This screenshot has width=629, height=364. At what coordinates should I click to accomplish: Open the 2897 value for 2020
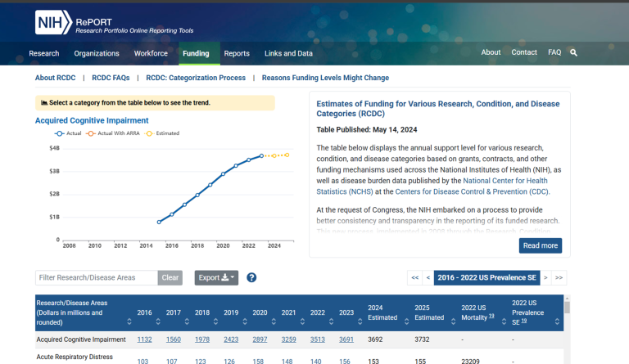[x=260, y=339]
